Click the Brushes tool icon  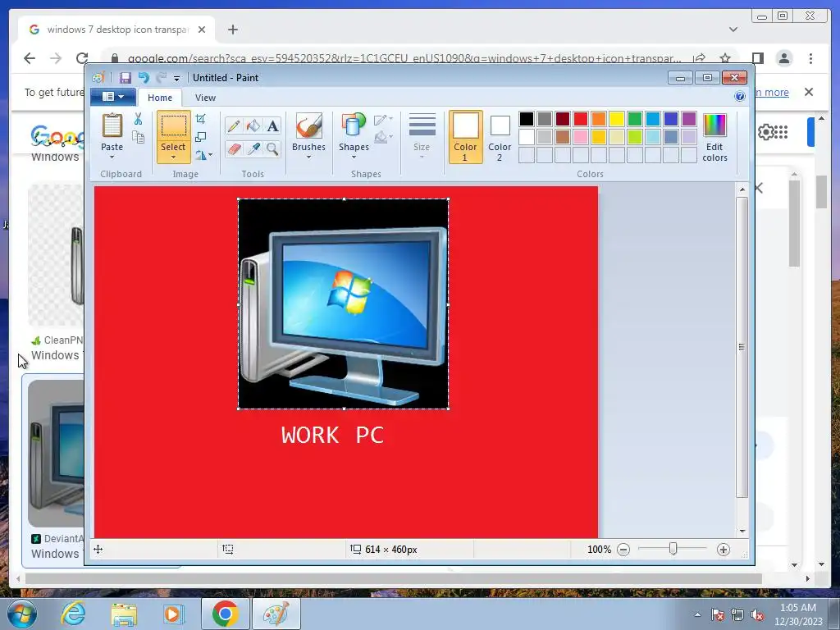tap(308, 127)
